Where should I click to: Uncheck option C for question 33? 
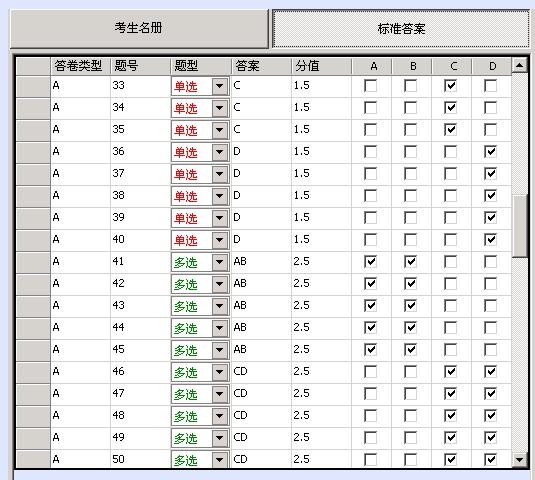450,86
